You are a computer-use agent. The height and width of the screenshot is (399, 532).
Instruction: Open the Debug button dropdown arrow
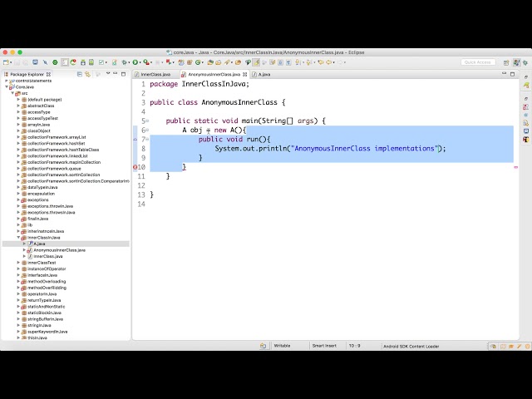(129, 62)
